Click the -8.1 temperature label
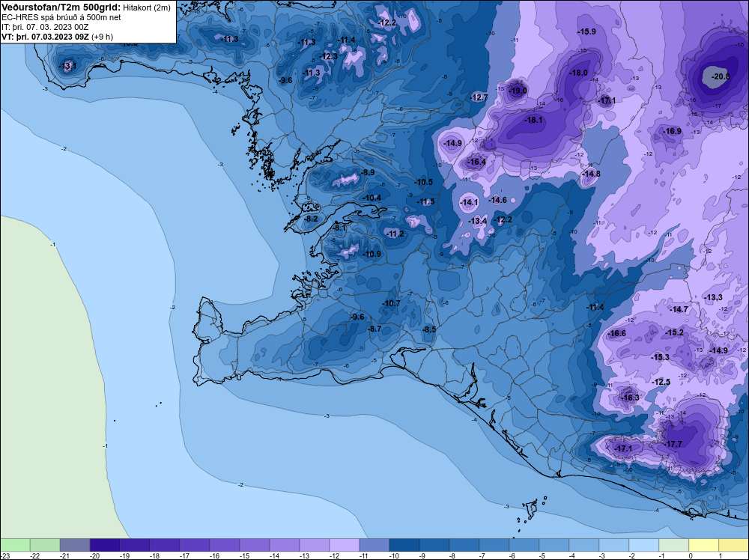The width and height of the screenshot is (749, 560). point(339,228)
